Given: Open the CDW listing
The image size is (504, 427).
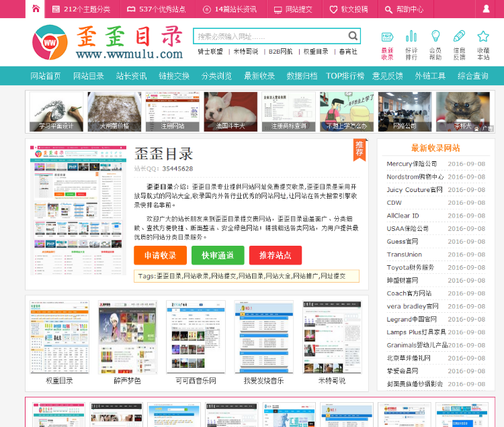Looking at the screenshot, I should coord(394,203).
